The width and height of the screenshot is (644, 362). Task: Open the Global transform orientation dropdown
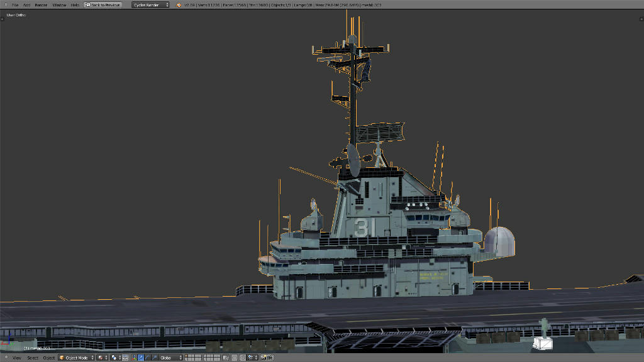pos(170,358)
